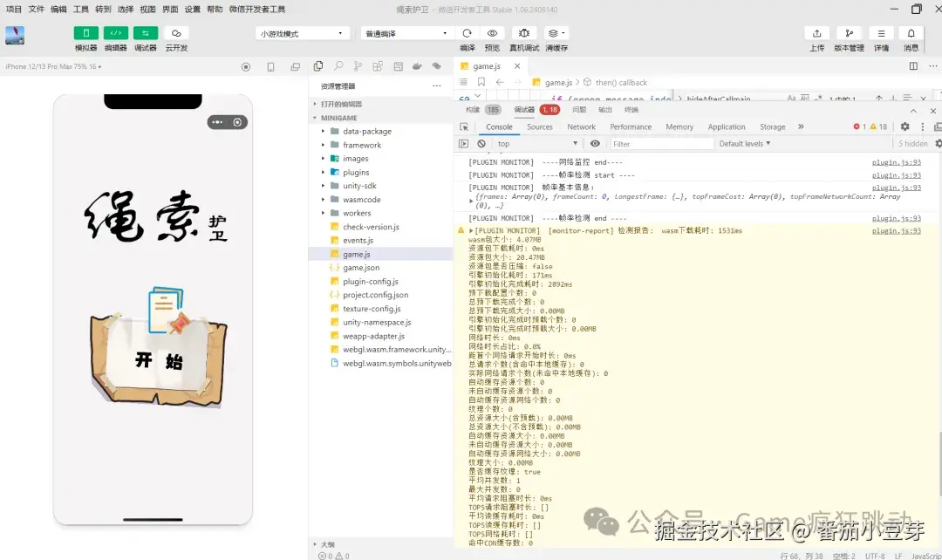Viewport: 942px width, 560px height.
Task: Toggle the eye filter icon in Console
Action: coord(596,143)
